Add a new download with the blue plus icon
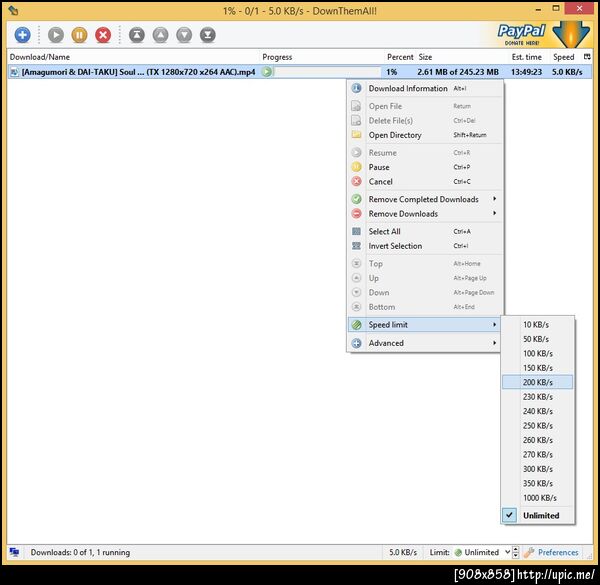This screenshot has width=600, height=585. (23, 35)
